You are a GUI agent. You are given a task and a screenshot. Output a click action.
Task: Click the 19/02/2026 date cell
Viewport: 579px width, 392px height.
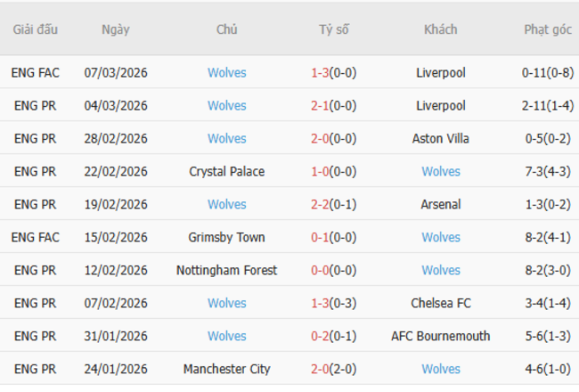click(116, 205)
